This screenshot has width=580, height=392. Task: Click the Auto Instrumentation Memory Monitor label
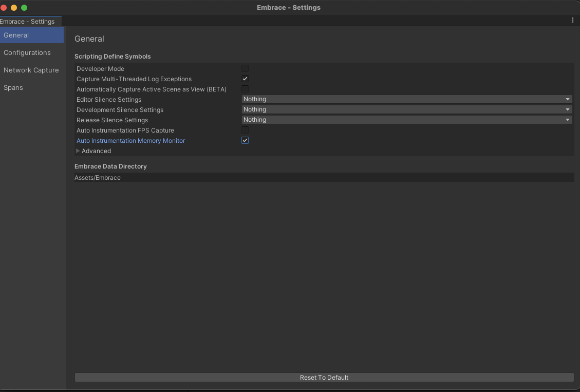130,141
